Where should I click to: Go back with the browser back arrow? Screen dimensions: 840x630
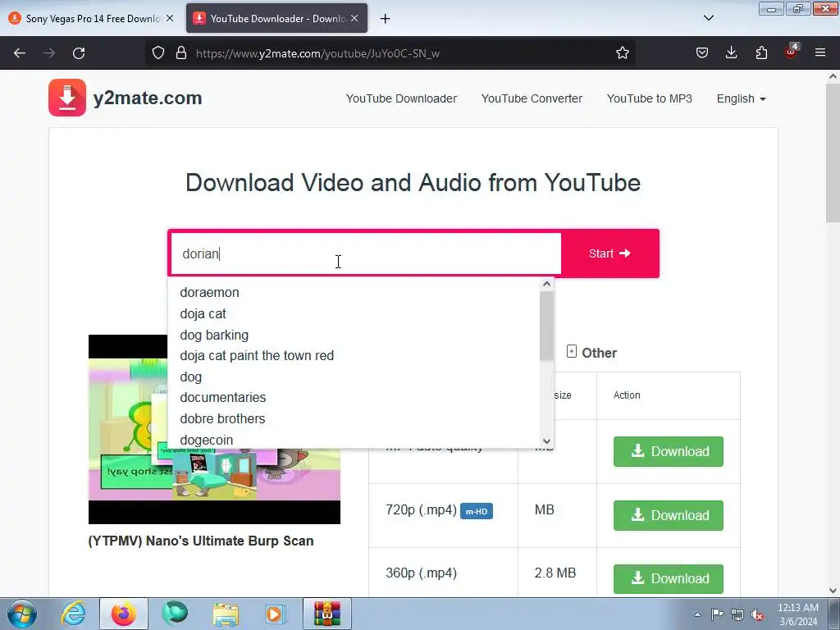coord(20,53)
